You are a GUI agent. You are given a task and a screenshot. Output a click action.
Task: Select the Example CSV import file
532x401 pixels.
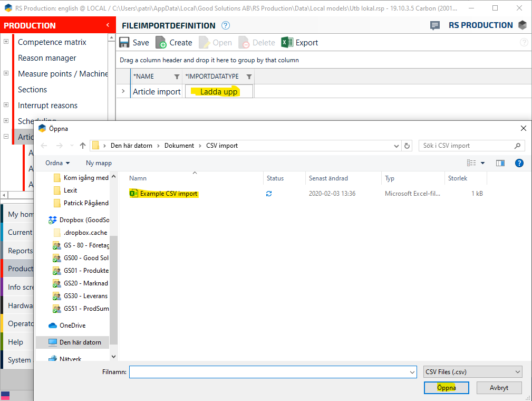click(168, 194)
